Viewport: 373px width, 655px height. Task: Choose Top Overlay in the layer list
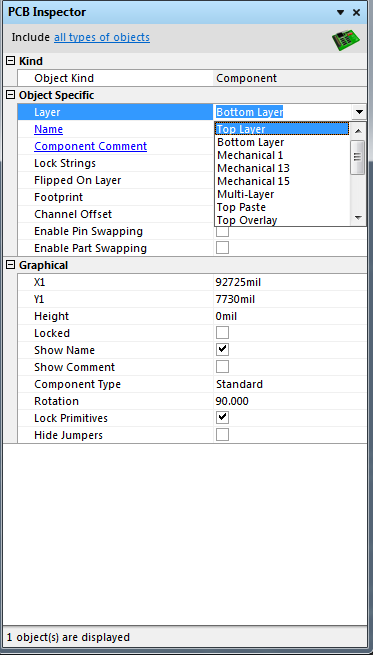pos(282,220)
